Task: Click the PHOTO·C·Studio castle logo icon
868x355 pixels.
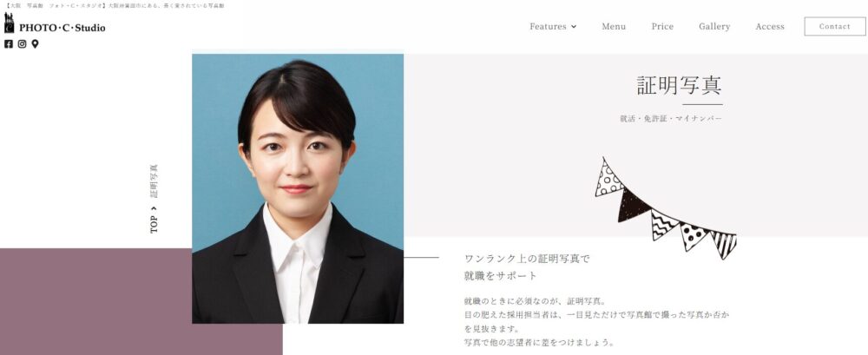Action: [9, 23]
